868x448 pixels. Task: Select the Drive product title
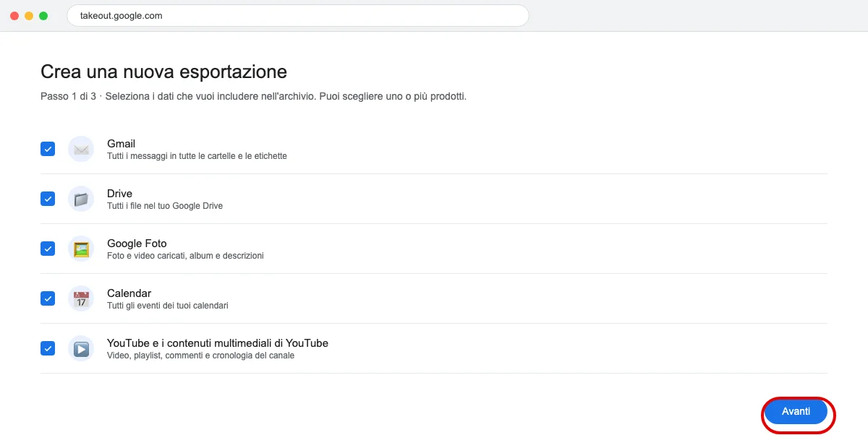[x=119, y=194]
